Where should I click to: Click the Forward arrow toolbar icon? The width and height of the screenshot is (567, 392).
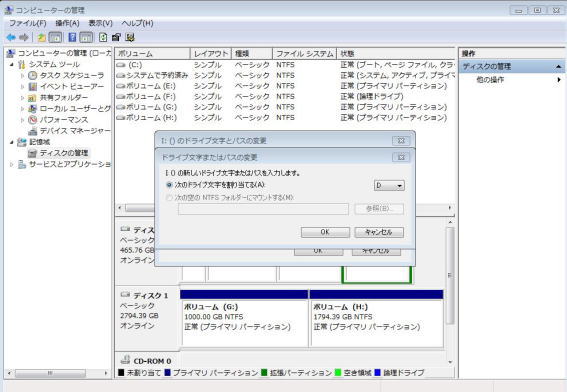point(24,37)
